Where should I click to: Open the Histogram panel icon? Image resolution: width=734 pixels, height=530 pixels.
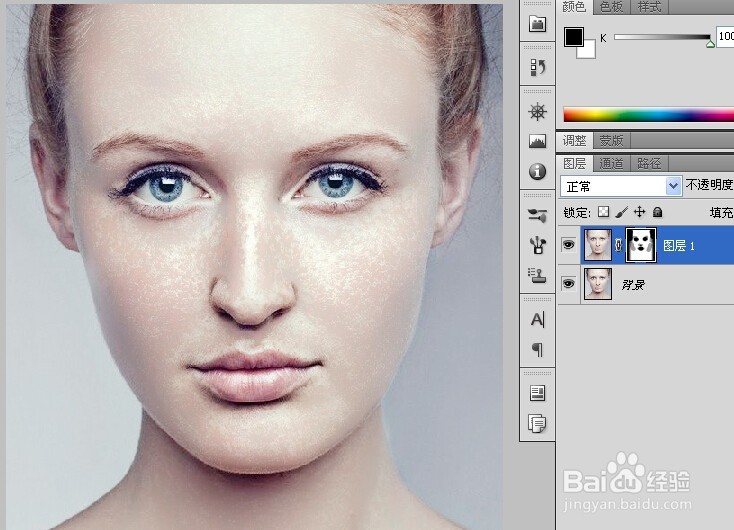(x=537, y=141)
